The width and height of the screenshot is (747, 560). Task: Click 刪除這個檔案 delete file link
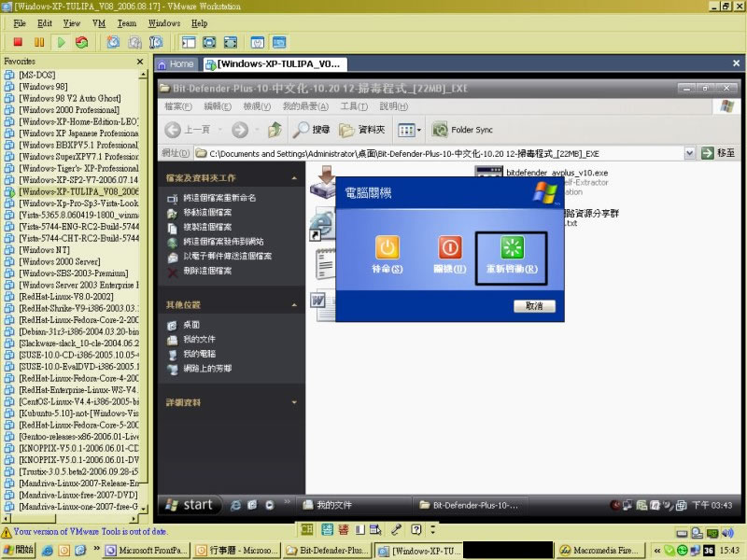[207, 271]
